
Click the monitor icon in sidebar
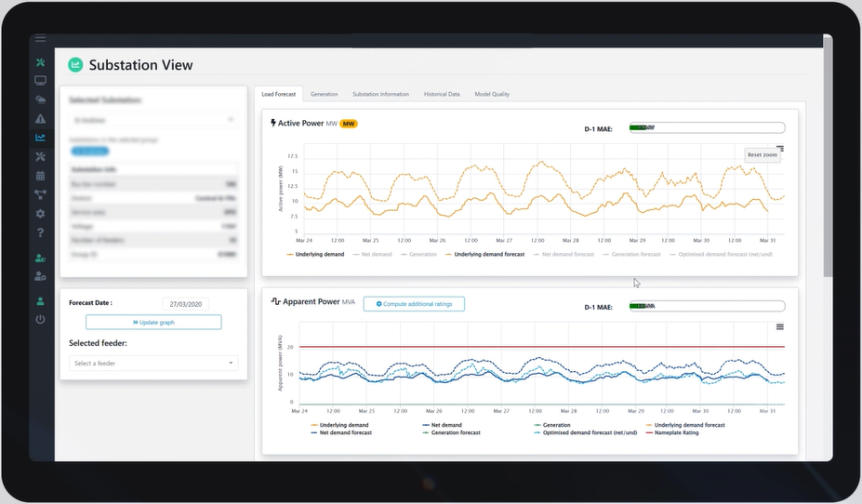coord(40,81)
